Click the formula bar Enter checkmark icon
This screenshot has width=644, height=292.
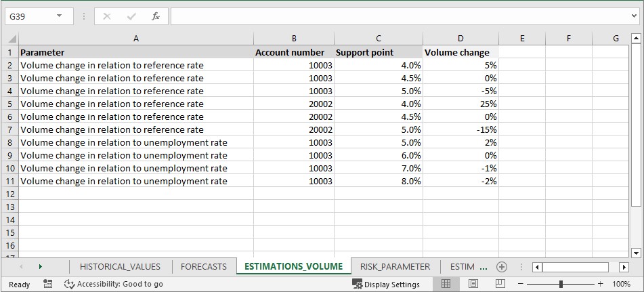pyautogui.click(x=131, y=16)
